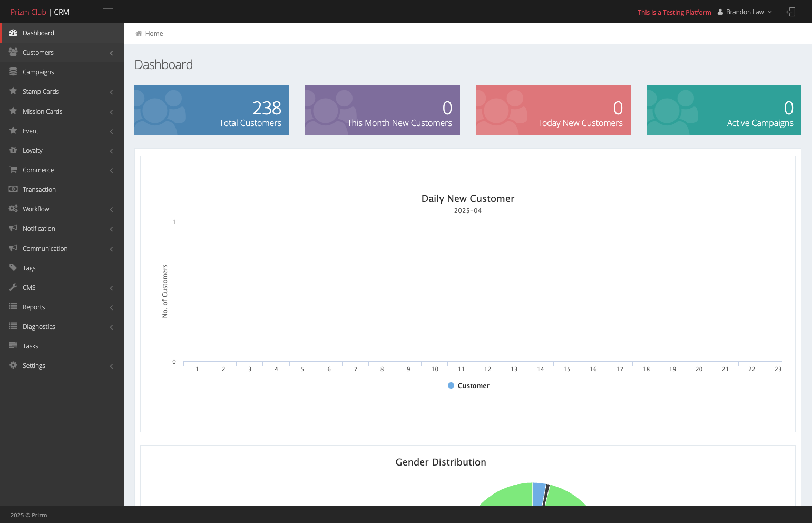This screenshot has width=812, height=523.
Task: Expand the Mission Cards submenu chevron
Action: coord(111,112)
